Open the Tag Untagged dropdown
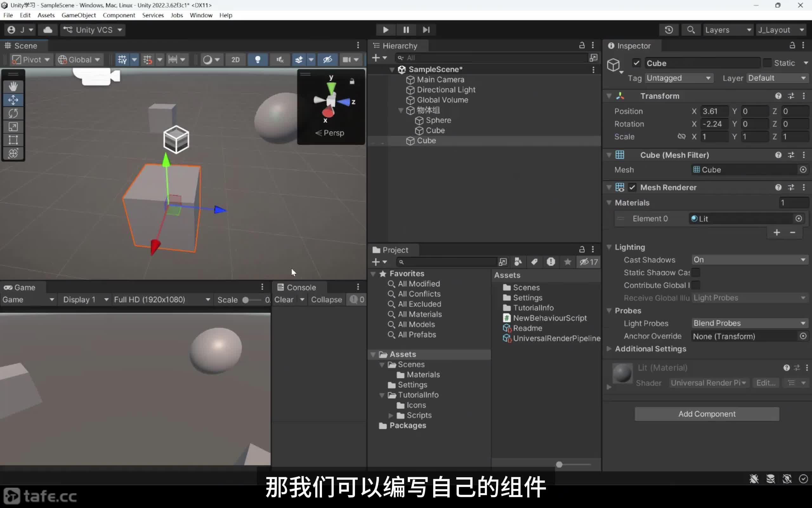The width and height of the screenshot is (812, 508). pyautogui.click(x=678, y=78)
